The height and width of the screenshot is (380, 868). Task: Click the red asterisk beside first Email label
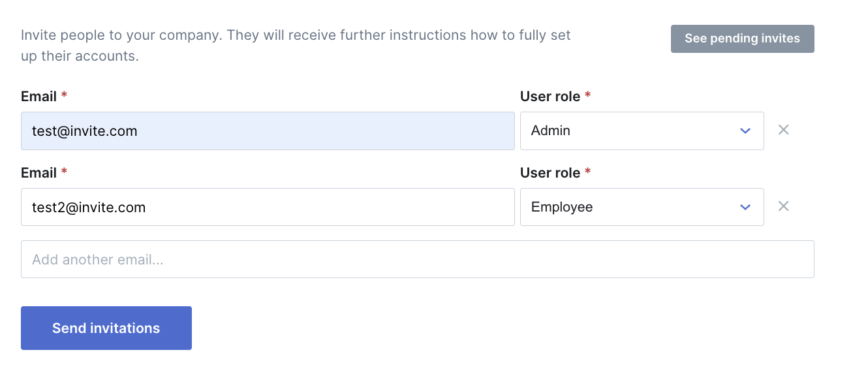(x=64, y=95)
